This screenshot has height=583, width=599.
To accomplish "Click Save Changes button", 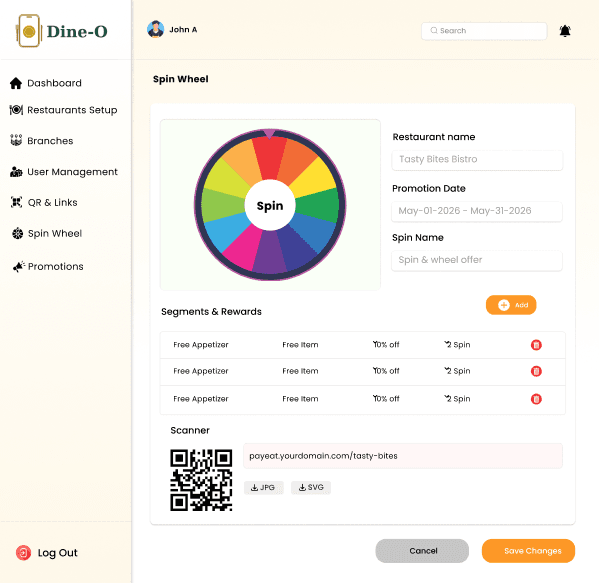I will click(528, 551).
